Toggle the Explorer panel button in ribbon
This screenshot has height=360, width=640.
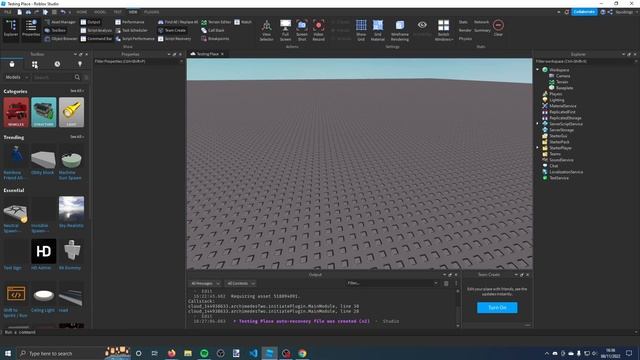click(x=11, y=29)
